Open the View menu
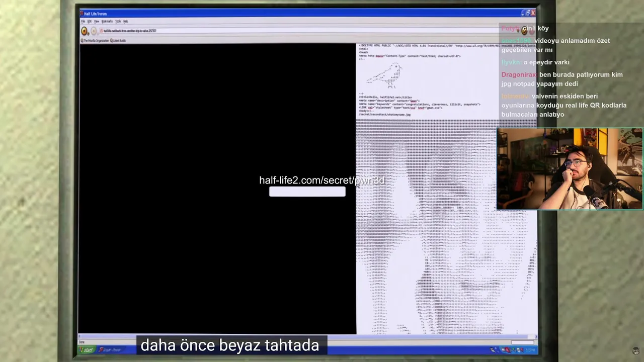Screen dimensions: 644x362 click(x=97, y=22)
